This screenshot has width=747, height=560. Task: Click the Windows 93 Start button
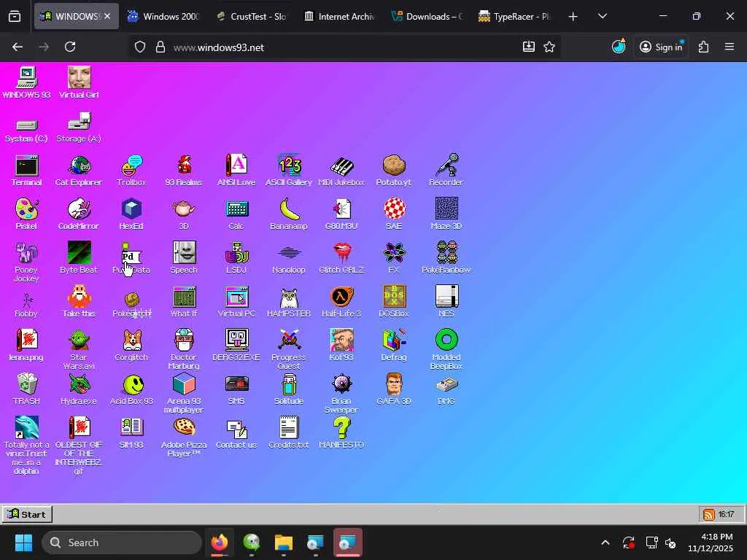(27, 514)
